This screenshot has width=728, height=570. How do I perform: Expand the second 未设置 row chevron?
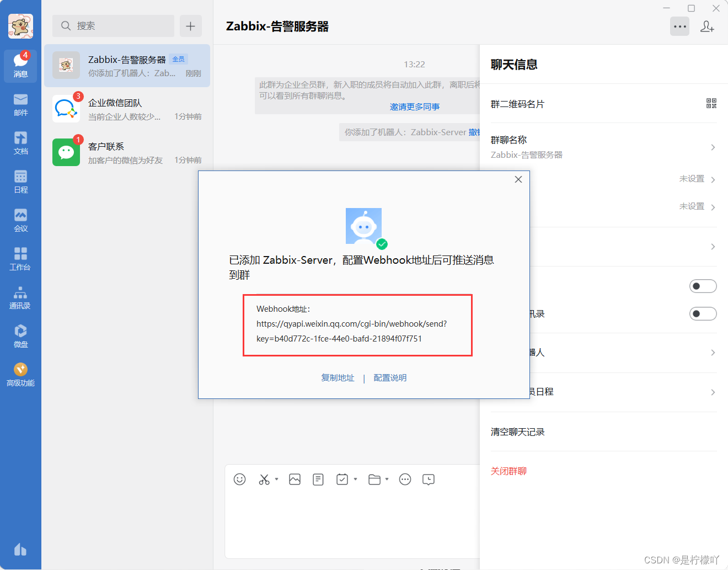[713, 207]
